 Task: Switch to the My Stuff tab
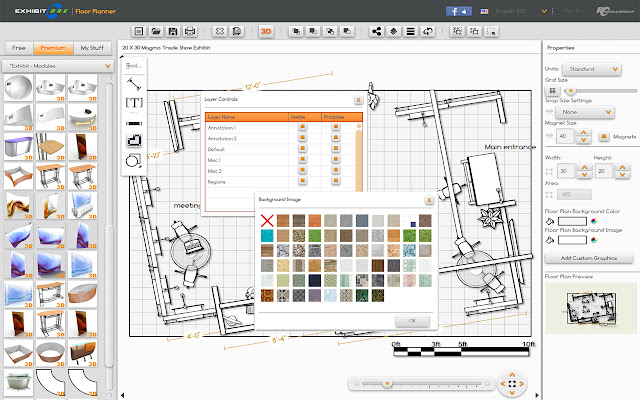pos(90,47)
